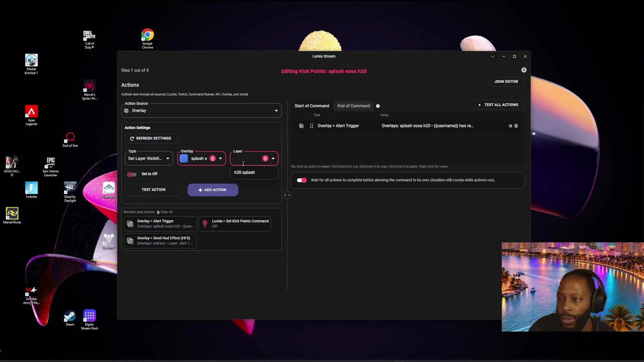Open the Action Source dropdown
This screenshot has width=644, height=362.
[201, 111]
